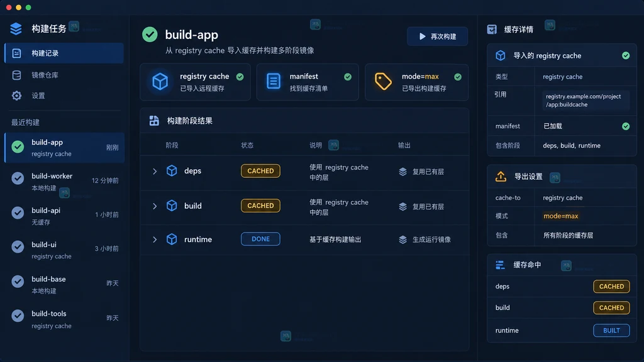Viewport: 644px width, 362px height.
Task: Click the 设置 gear icon
Action: 16,96
